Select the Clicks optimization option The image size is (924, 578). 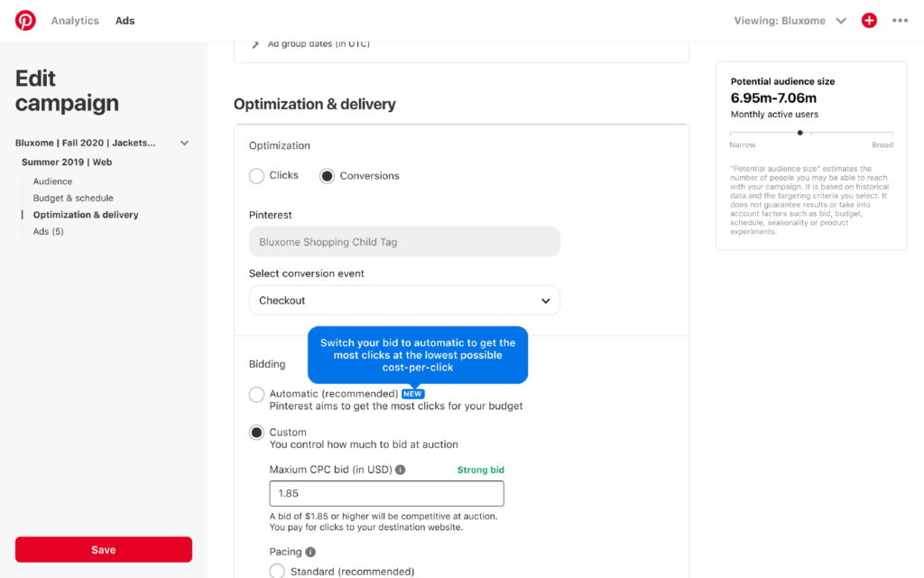coord(254,176)
